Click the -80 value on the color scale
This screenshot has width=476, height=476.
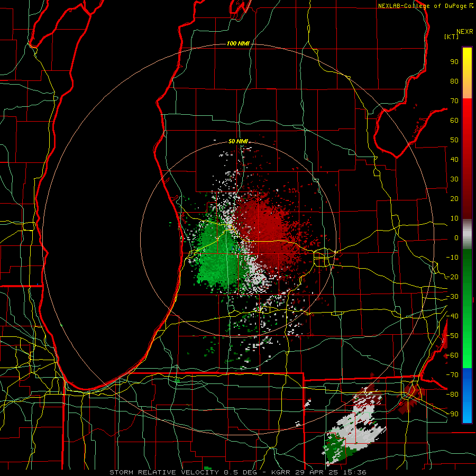452,395
